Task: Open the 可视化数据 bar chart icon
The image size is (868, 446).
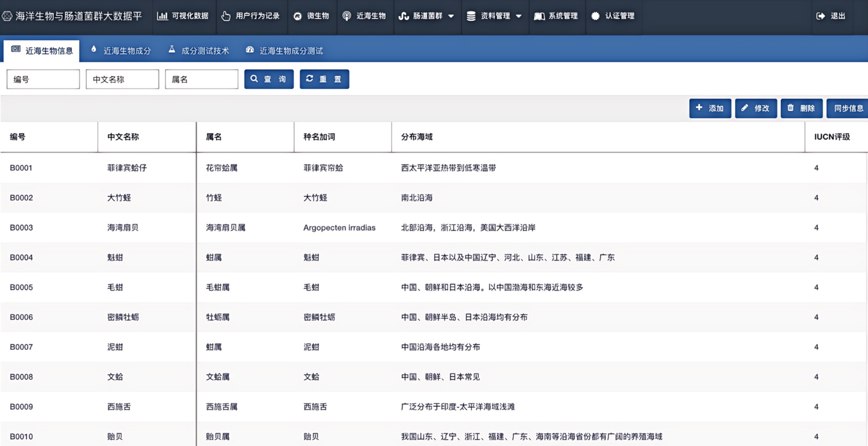Action: coord(163,16)
